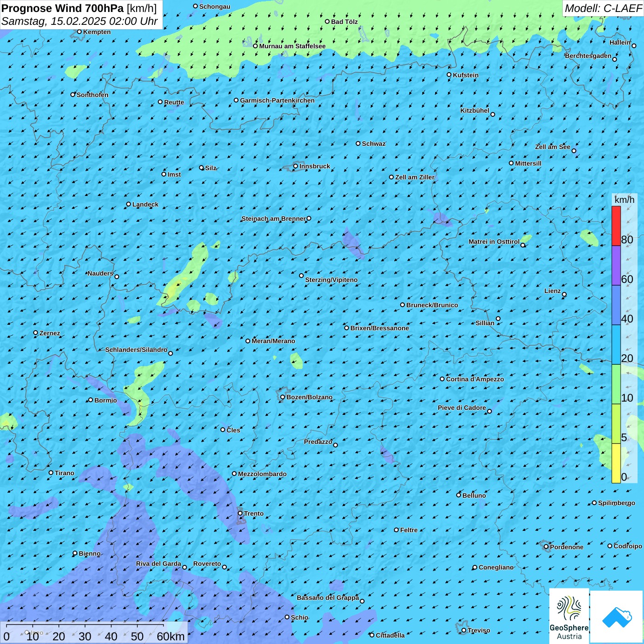
Task: Click the Cortina d'Ampezzo label
Action: pyautogui.click(x=475, y=379)
